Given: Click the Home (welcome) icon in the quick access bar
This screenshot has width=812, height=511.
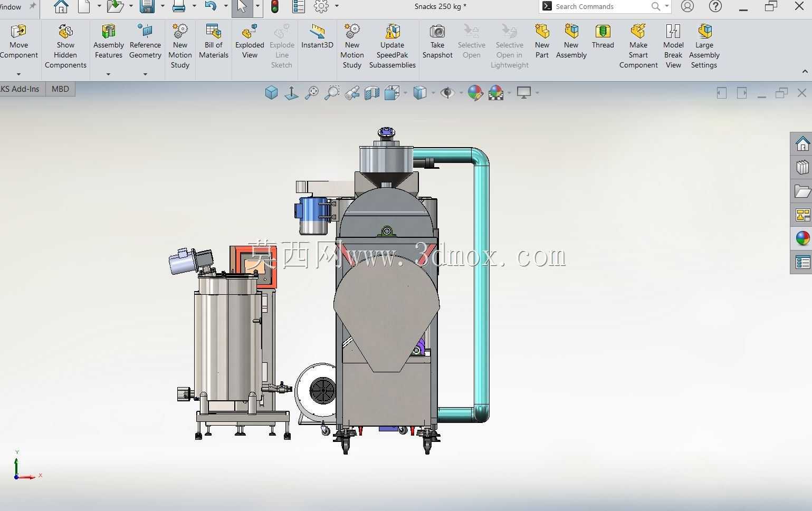Looking at the screenshot, I should [61, 6].
